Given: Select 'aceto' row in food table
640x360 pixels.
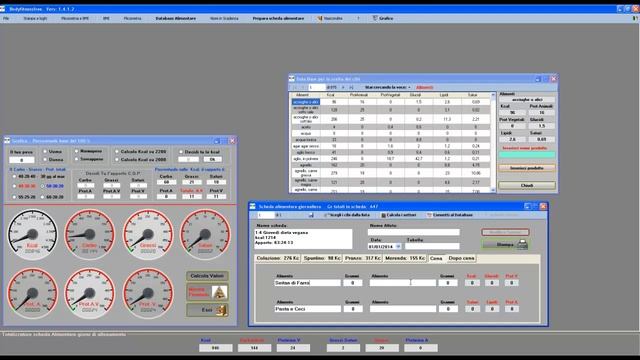Looking at the screenshot, I should [391, 127].
